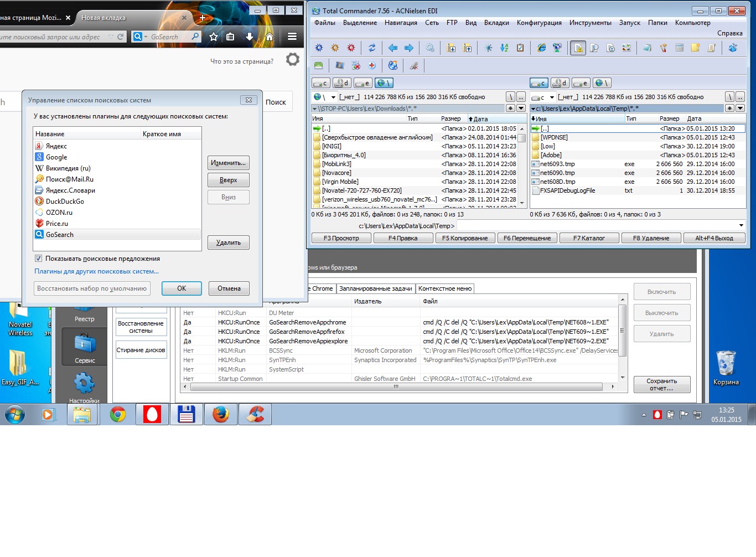Open right panel directory history arrow

pyautogui.click(x=741, y=109)
